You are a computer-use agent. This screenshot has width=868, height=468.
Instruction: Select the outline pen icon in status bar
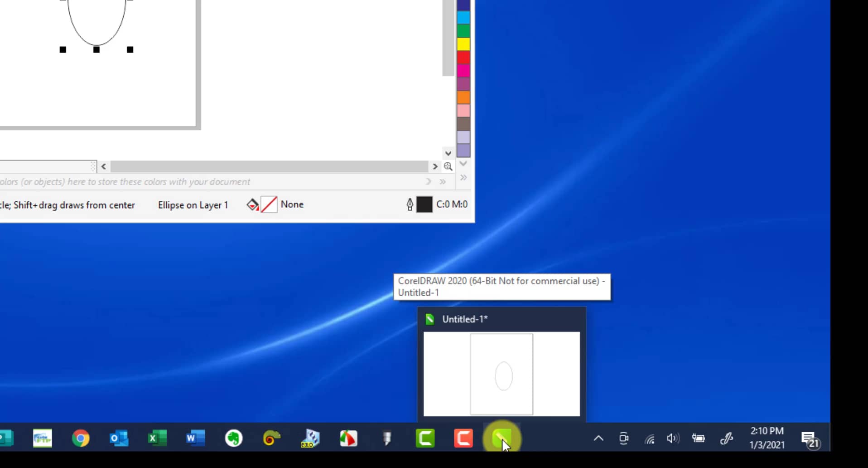pos(409,205)
